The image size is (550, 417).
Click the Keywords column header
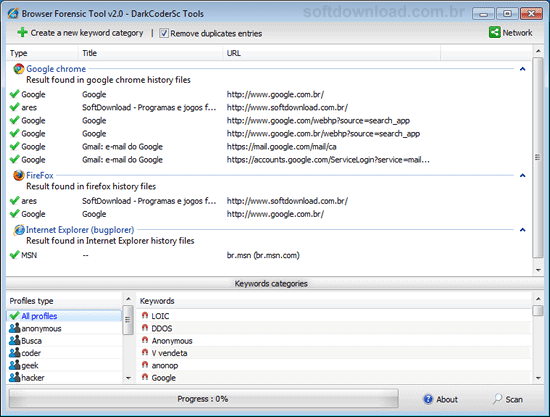point(334,301)
